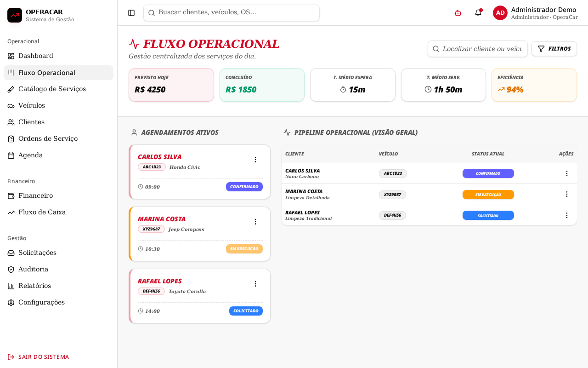Click the Dashboard grid icon
588x368 pixels.
point(11,56)
